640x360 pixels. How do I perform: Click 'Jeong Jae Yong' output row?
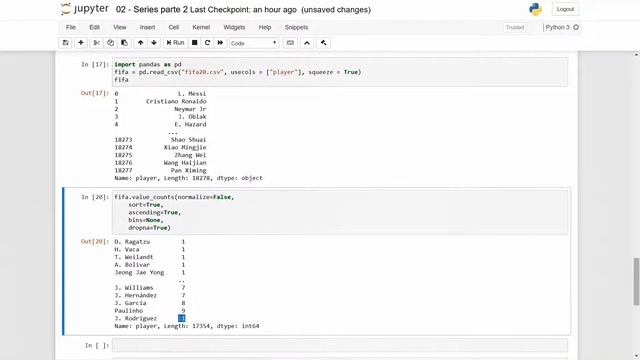pos(150,272)
